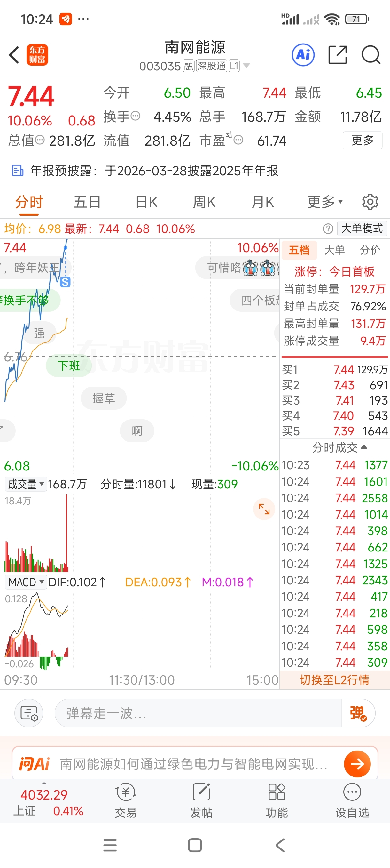
Task: Open the search magnifier icon
Action: (x=371, y=55)
